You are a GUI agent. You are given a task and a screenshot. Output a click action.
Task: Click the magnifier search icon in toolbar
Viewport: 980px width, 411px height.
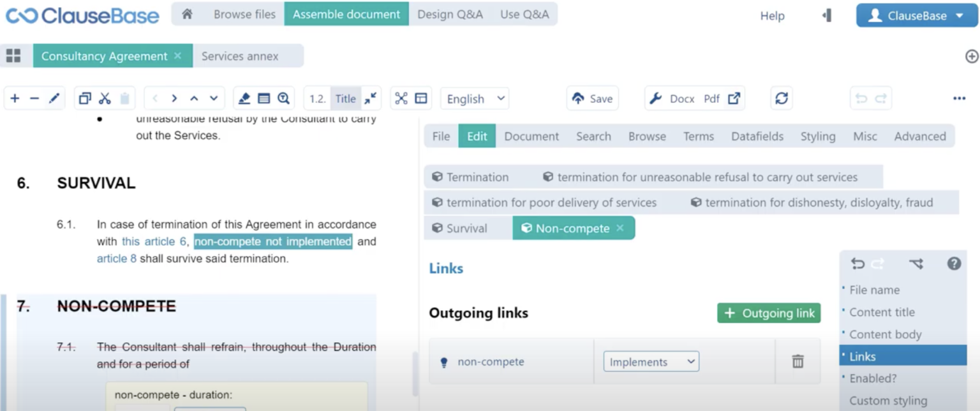[x=283, y=98]
